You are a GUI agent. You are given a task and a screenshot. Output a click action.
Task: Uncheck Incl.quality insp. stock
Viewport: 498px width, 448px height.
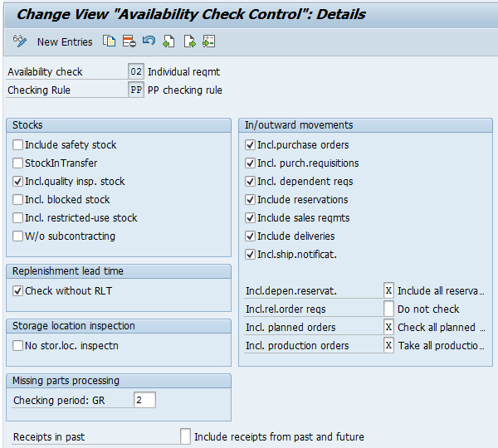[x=17, y=182]
